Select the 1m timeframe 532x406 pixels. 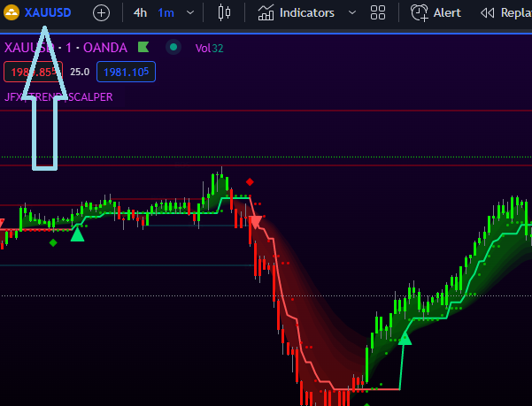[166, 13]
